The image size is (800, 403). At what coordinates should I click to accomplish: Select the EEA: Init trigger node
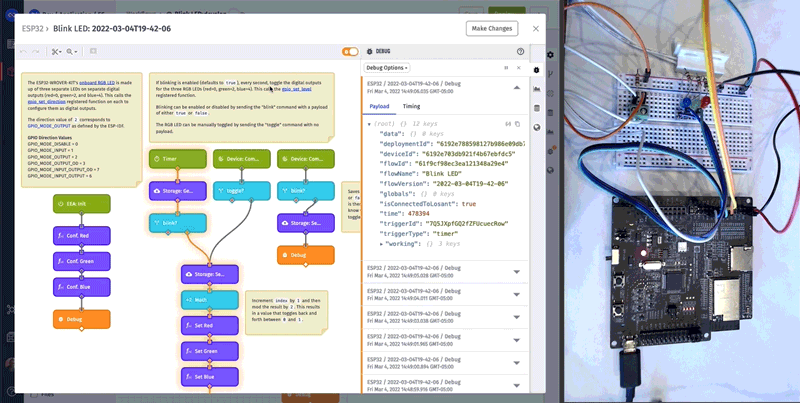click(x=82, y=204)
